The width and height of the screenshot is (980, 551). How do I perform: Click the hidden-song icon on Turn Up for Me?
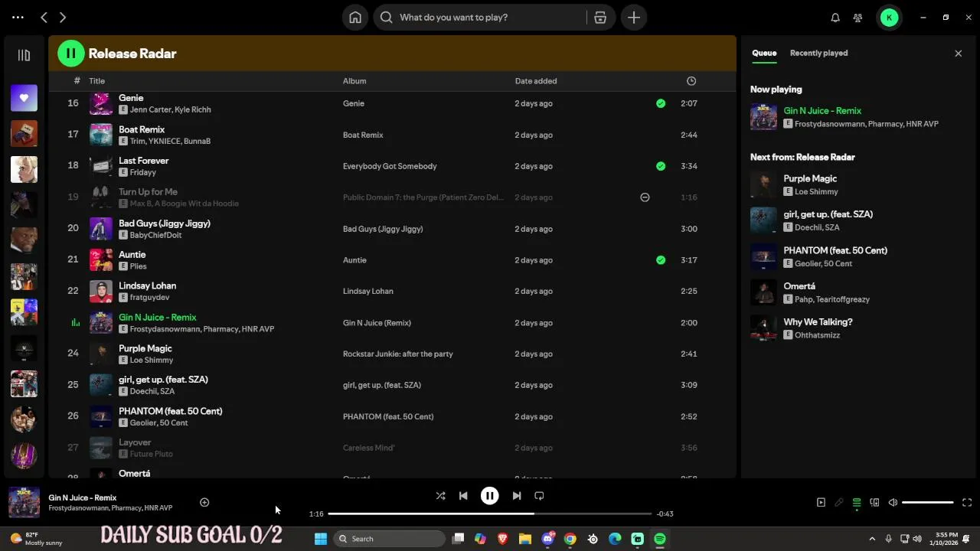coord(645,197)
